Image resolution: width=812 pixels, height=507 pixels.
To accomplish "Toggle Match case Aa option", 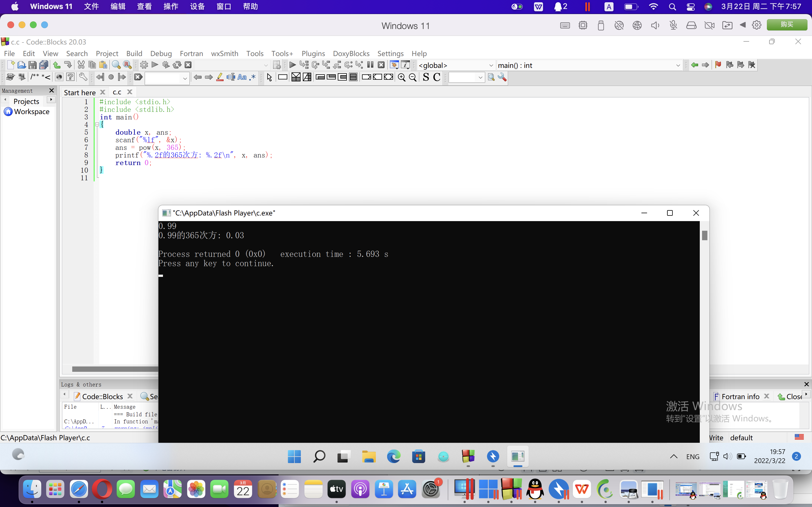I will pyautogui.click(x=242, y=77).
